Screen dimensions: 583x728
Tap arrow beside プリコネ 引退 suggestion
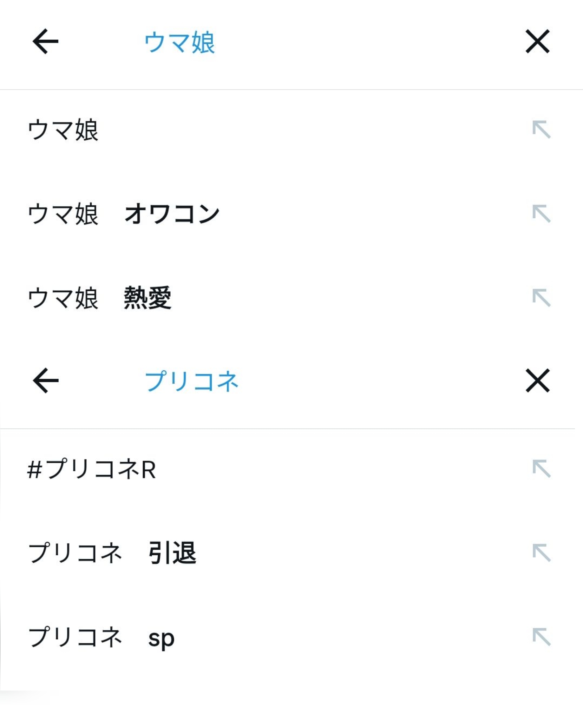(541, 553)
